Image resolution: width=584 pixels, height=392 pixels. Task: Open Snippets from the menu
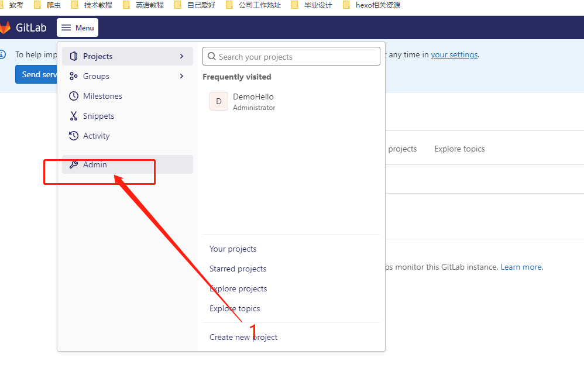click(128, 116)
